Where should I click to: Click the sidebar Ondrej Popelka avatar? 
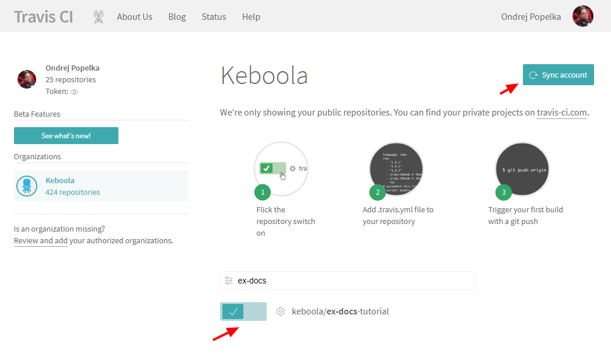(27, 79)
